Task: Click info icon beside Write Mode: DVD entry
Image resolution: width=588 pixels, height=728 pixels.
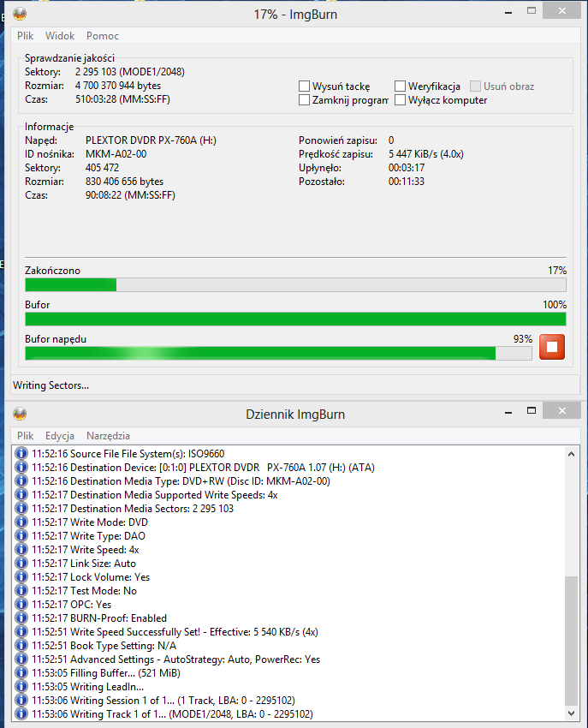Action: (21, 522)
